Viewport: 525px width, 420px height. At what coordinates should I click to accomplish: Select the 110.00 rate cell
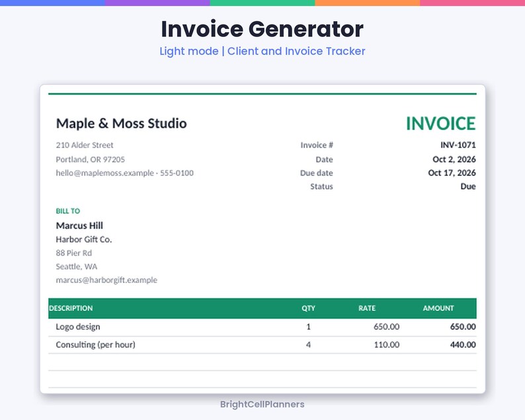(387, 345)
